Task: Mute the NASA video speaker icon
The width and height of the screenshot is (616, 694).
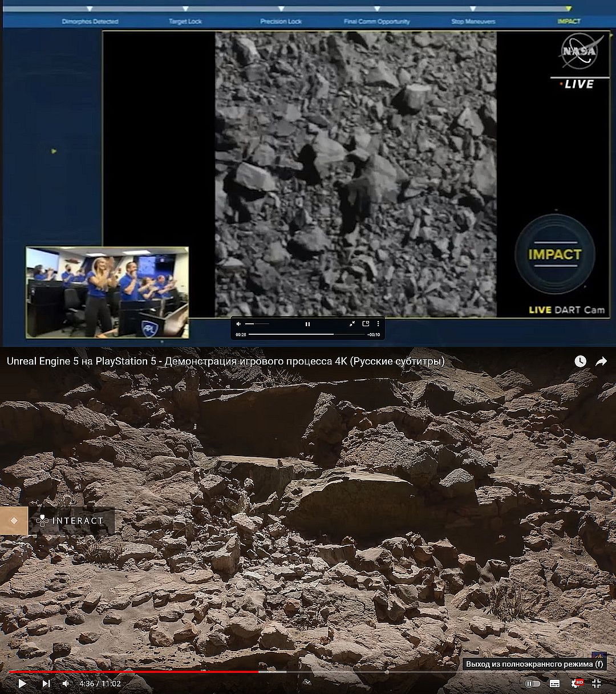Action: click(238, 324)
